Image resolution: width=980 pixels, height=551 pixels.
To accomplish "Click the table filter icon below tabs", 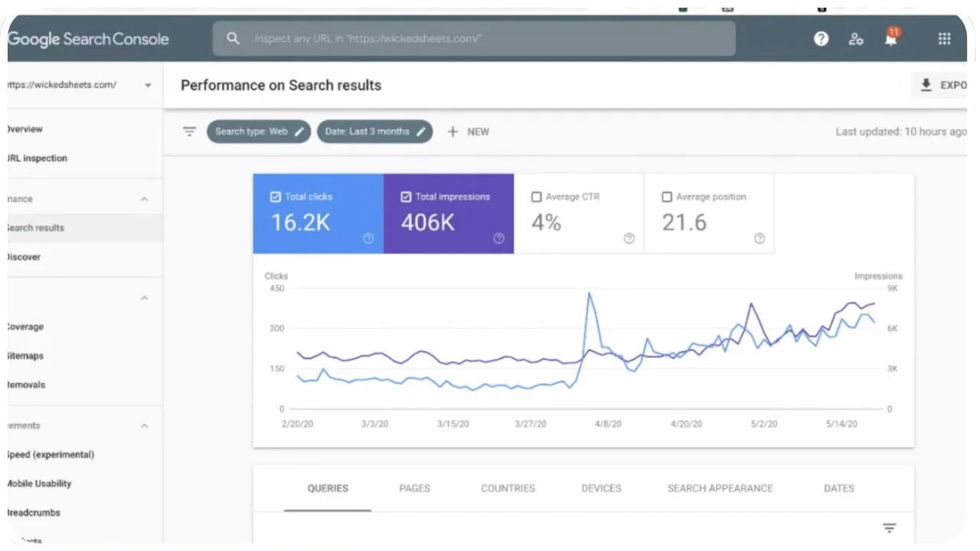I will pos(889,528).
